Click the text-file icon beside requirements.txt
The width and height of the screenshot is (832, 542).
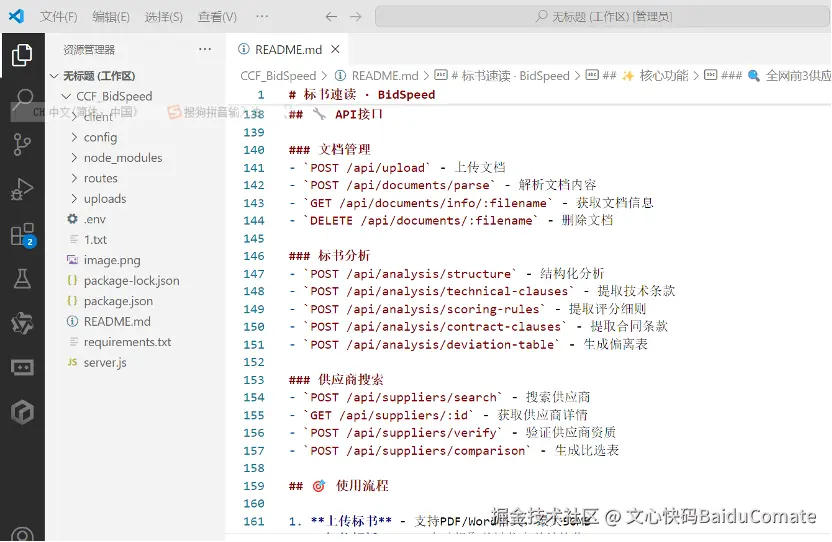(74, 342)
